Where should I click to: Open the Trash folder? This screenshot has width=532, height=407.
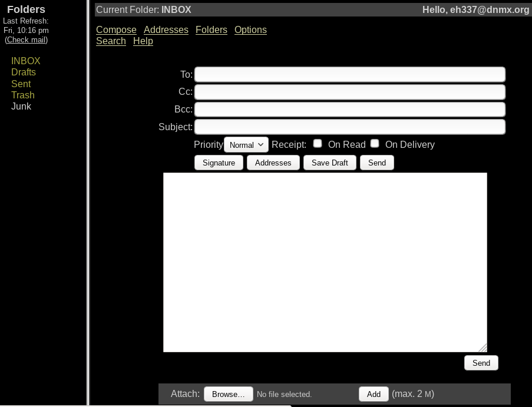pos(22,95)
